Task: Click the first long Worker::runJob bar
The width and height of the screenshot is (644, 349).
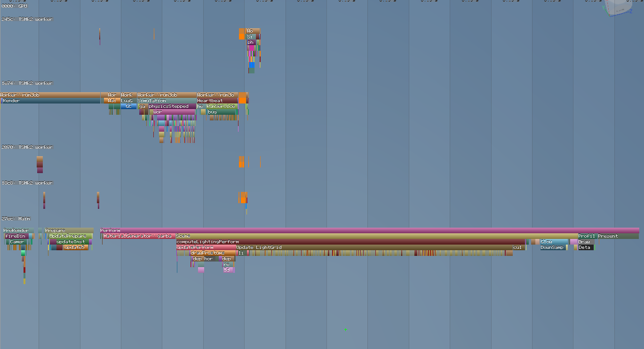Action: click(x=50, y=95)
